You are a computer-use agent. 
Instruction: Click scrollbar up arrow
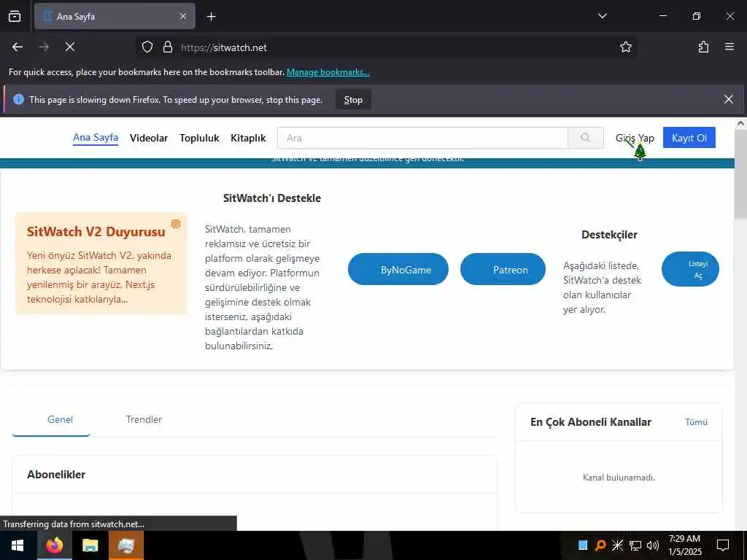[x=740, y=123]
